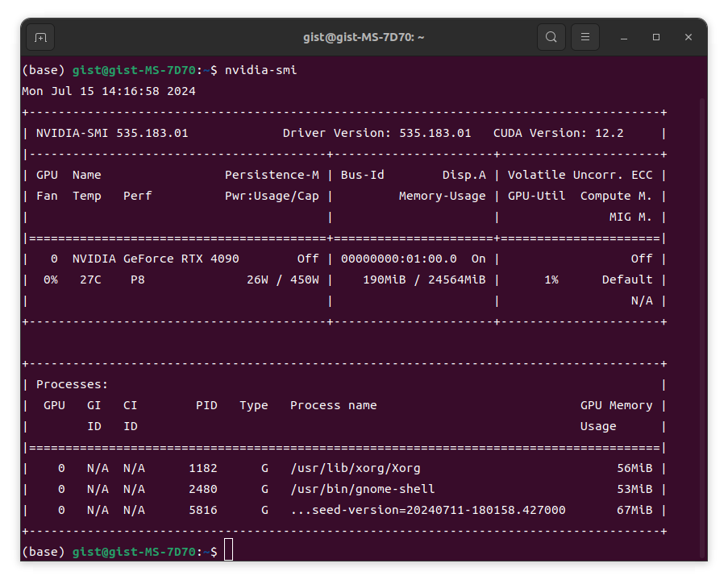Click the Process name column header

point(333,405)
